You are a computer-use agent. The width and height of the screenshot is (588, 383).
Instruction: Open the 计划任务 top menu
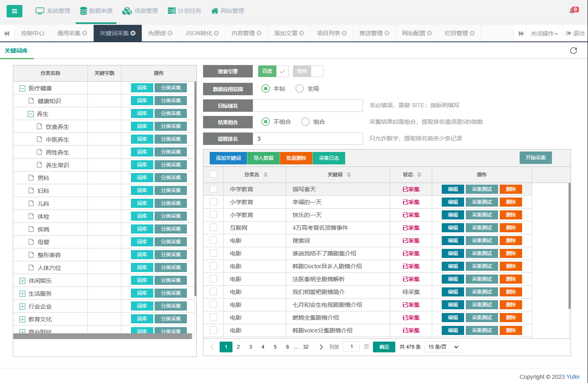[x=184, y=11]
